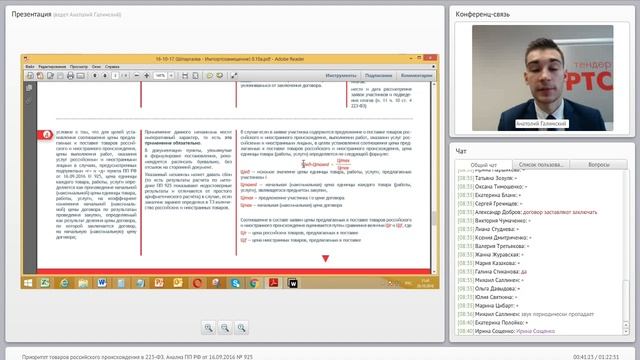Open the Инструменты panel in Reader
640x360 pixels.
(x=341, y=76)
